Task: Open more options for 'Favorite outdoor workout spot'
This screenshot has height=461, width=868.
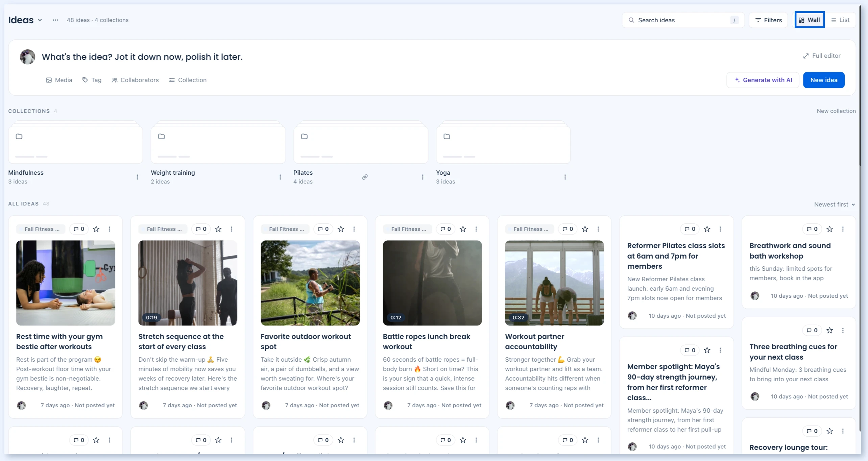Action: pos(354,229)
